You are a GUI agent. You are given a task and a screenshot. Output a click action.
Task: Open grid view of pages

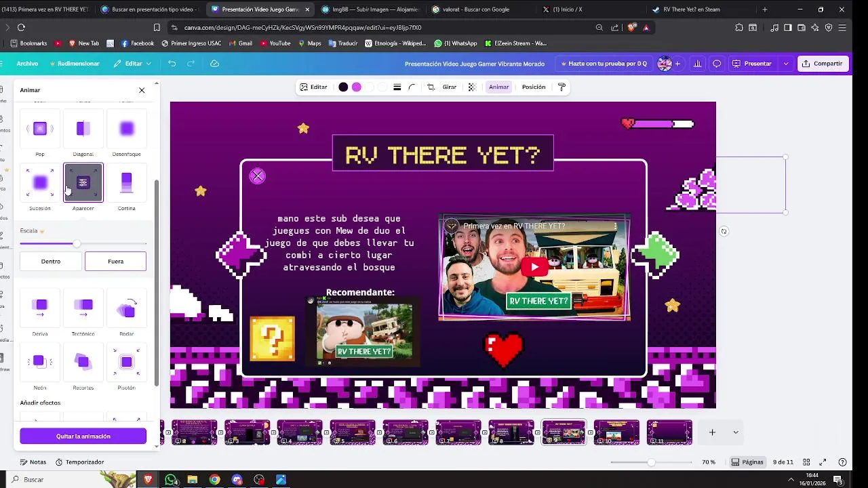806,462
